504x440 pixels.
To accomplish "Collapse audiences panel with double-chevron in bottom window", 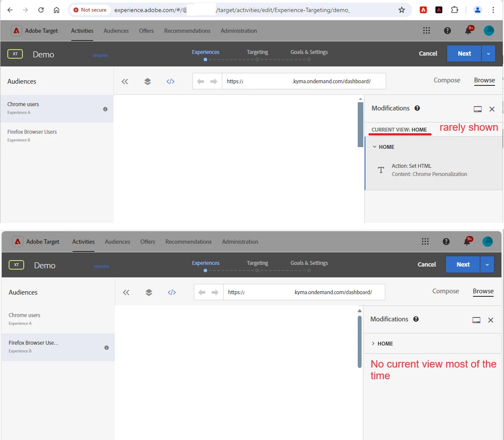I will (x=126, y=292).
